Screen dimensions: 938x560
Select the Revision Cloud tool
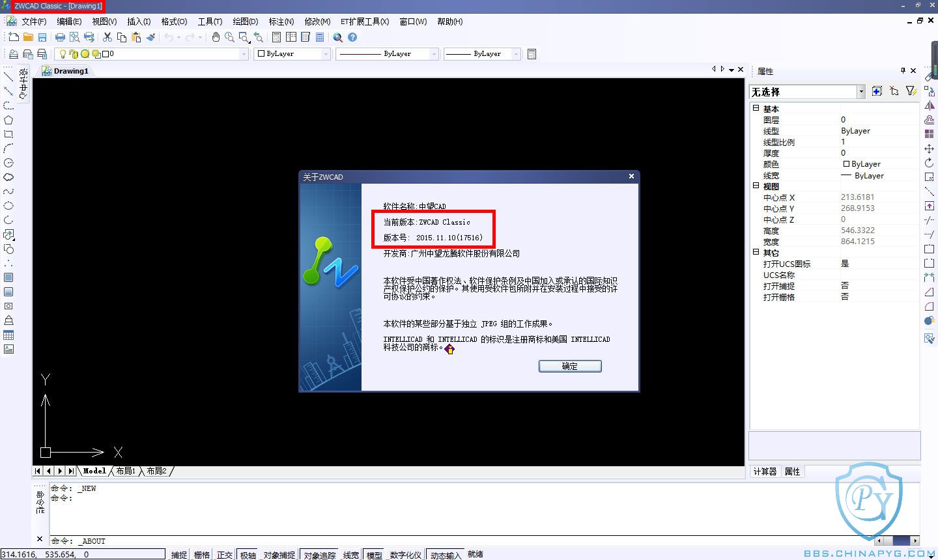pyautogui.click(x=8, y=177)
